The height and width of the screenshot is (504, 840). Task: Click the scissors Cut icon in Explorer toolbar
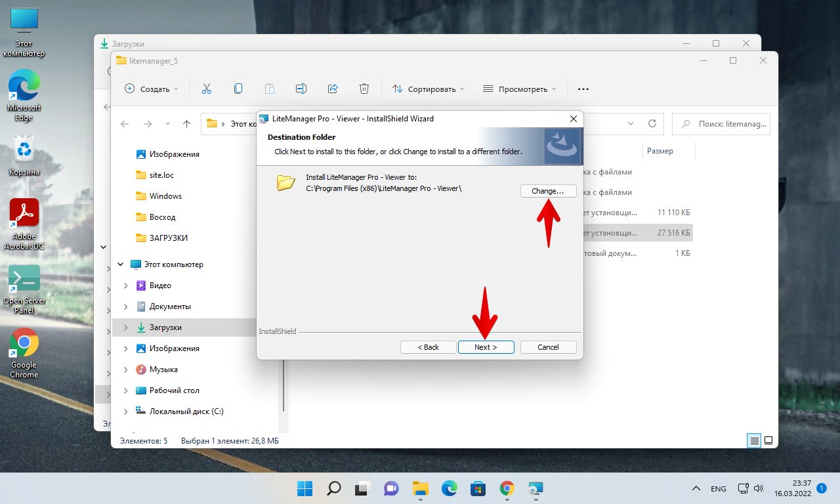(207, 89)
